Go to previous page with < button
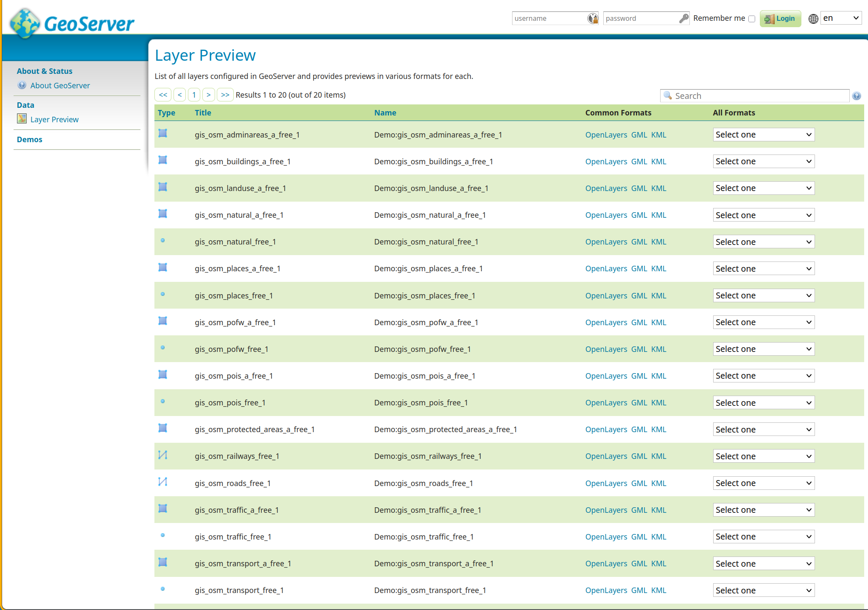The image size is (868, 610). (180, 95)
